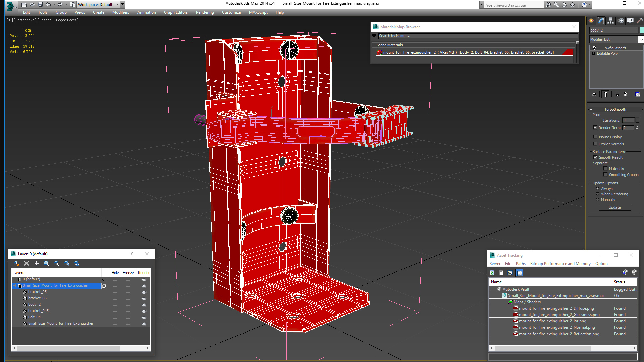Click the TurboSmooth Update button
The image size is (644, 362).
pyautogui.click(x=614, y=207)
